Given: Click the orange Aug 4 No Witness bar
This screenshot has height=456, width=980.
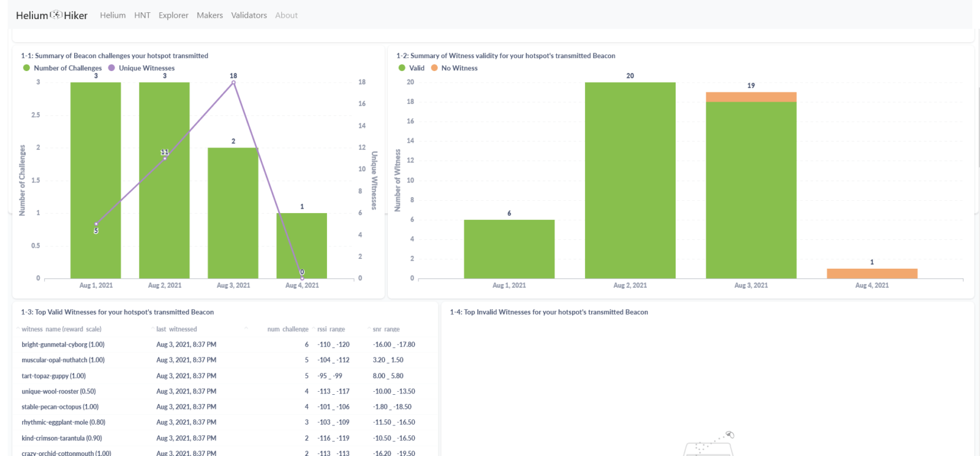Looking at the screenshot, I should [x=872, y=274].
